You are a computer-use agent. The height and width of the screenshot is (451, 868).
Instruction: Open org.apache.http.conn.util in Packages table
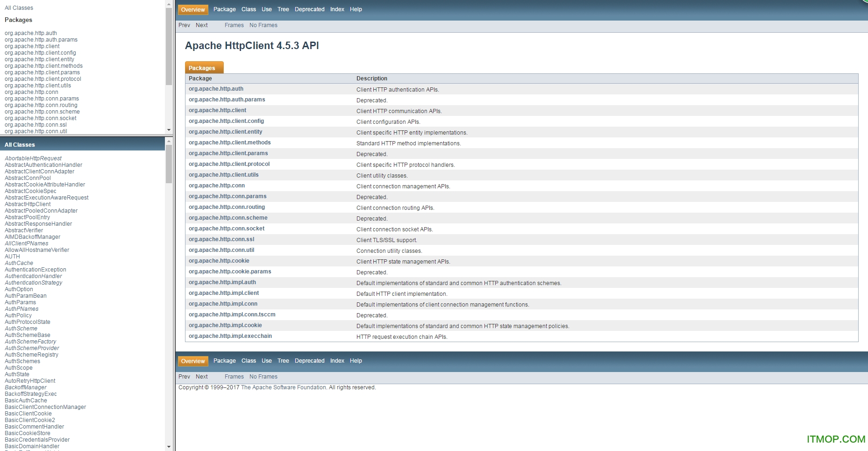coord(221,250)
